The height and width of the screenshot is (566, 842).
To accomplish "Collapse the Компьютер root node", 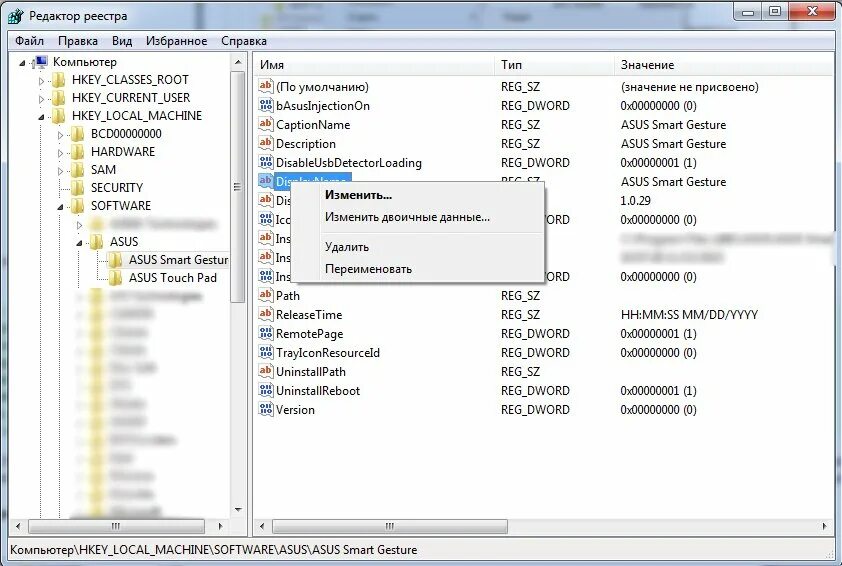I will [22, 63].
